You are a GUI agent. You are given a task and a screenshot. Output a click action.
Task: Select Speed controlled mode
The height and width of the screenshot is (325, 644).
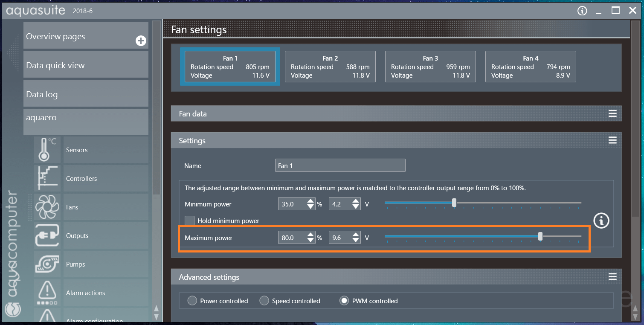264,301
